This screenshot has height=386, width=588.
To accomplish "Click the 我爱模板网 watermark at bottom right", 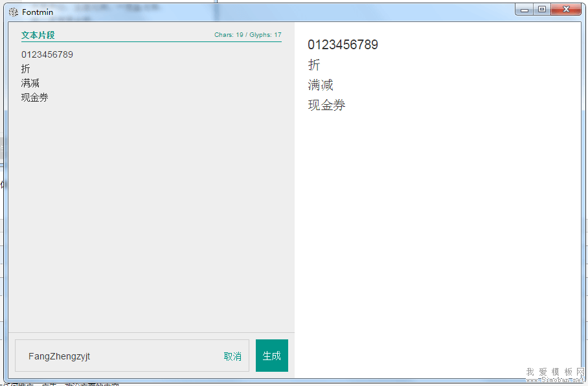I will pos(555,372).
